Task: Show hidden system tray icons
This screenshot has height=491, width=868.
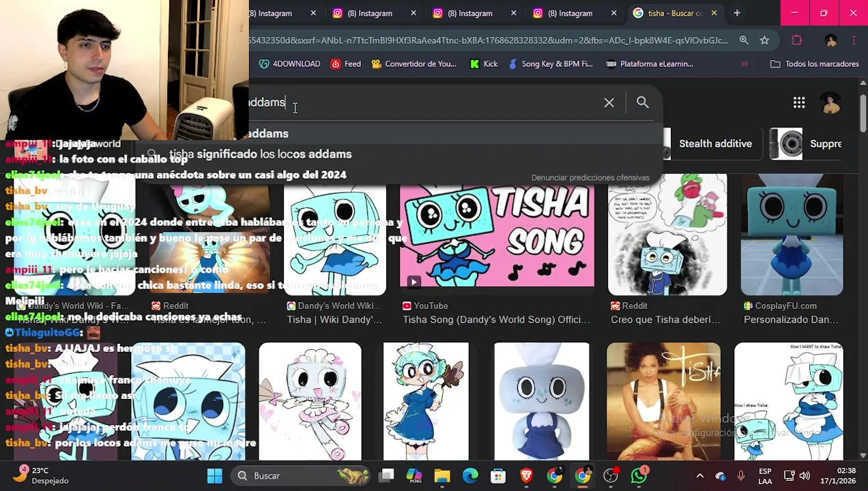Action: click(x=699, y=476)
